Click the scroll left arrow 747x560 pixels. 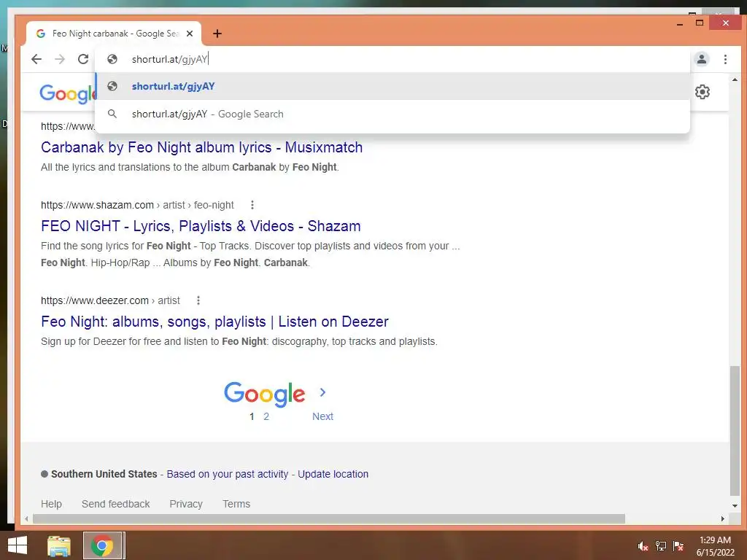[26, 518]
